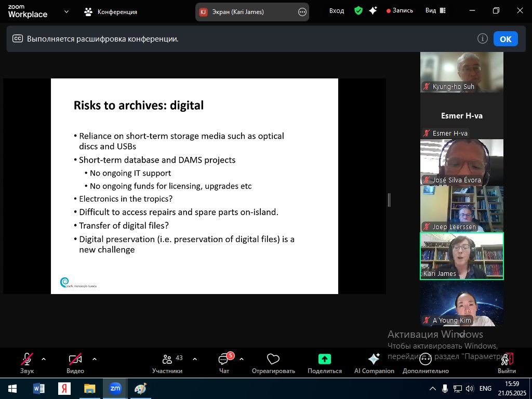Open the network icon in system tray

(458, 389)
